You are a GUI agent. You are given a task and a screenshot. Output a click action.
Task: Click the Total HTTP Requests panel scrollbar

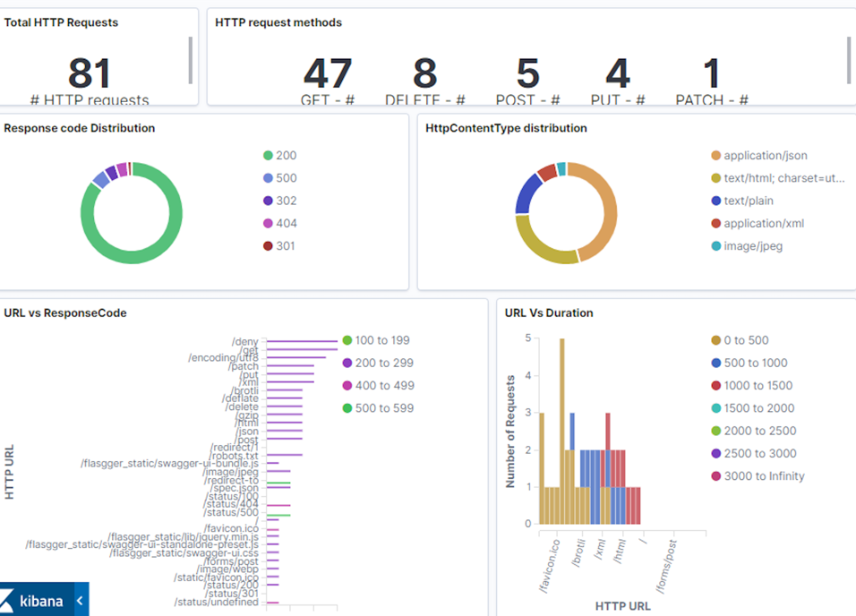(191, 60)
